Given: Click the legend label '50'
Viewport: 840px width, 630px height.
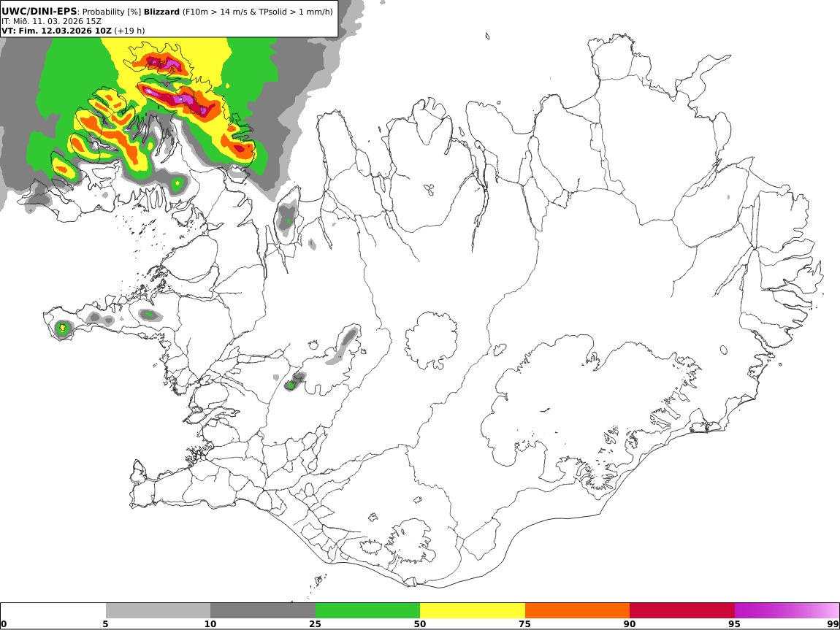Looking at the screenshot, I should (x=420, y=624).
